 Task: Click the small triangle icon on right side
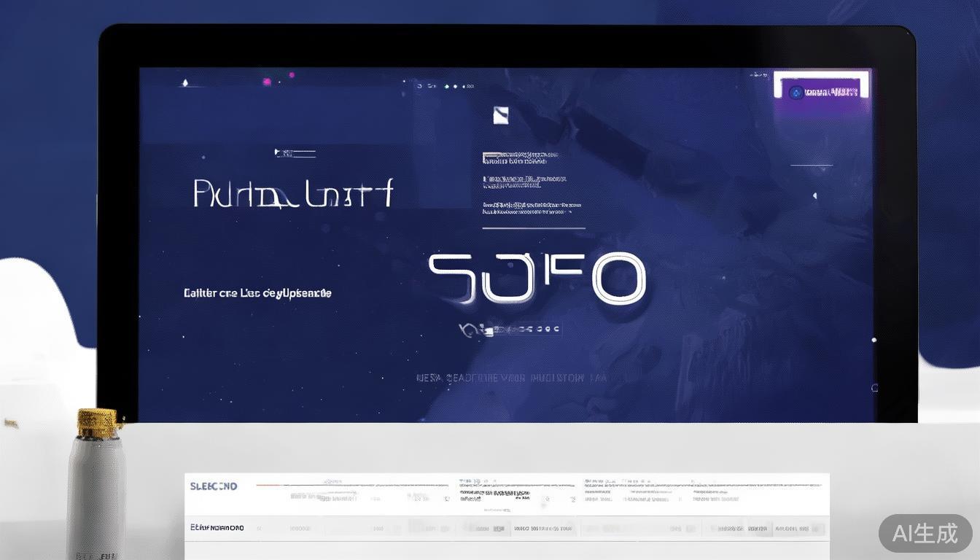814,196
